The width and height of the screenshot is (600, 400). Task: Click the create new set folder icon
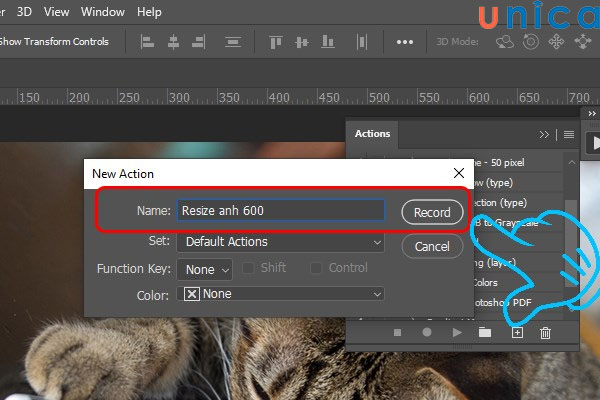(x=485, y=332)
